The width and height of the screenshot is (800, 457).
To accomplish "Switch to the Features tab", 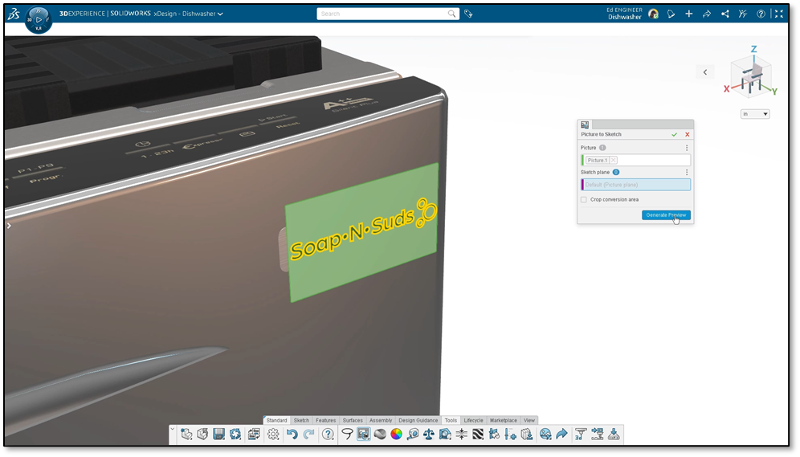I will [x=326, y=420].
